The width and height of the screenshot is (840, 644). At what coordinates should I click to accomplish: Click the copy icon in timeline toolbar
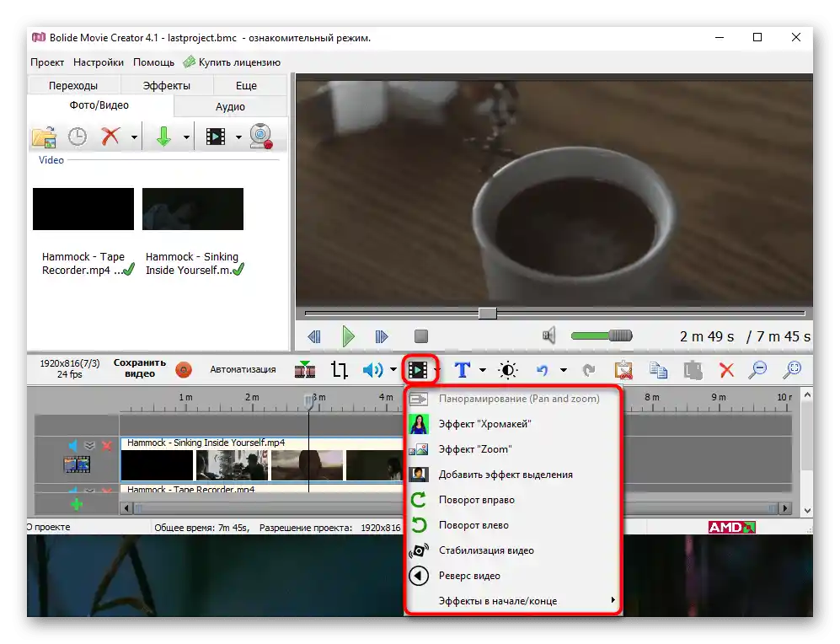click(658, 370)
